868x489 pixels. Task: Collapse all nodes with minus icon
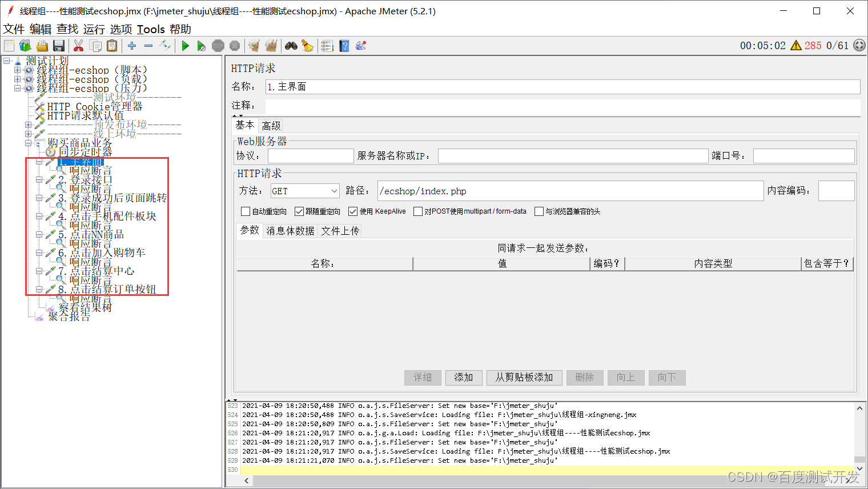pyautogui.click(x=148, y=46)
